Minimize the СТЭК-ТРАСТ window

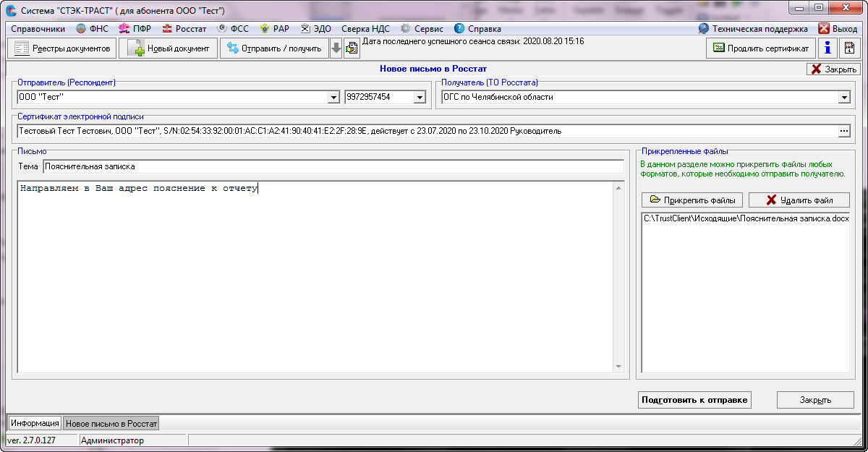tap(799, 8)
